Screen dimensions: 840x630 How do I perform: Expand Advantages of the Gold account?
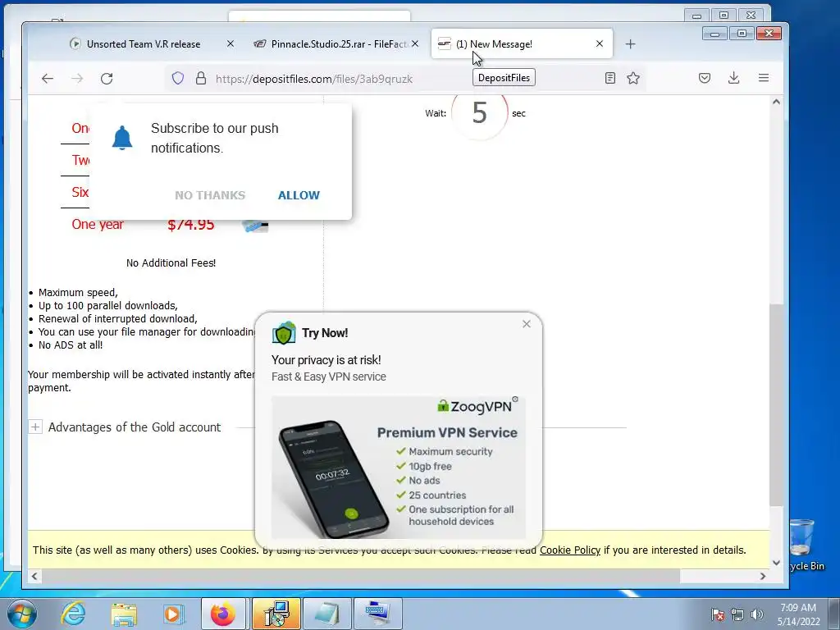[35, 427]
